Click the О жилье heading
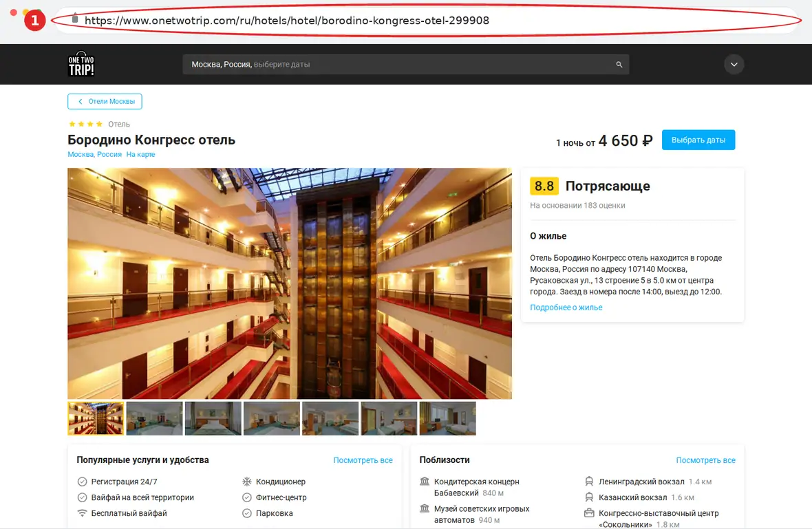 [548, 236]
